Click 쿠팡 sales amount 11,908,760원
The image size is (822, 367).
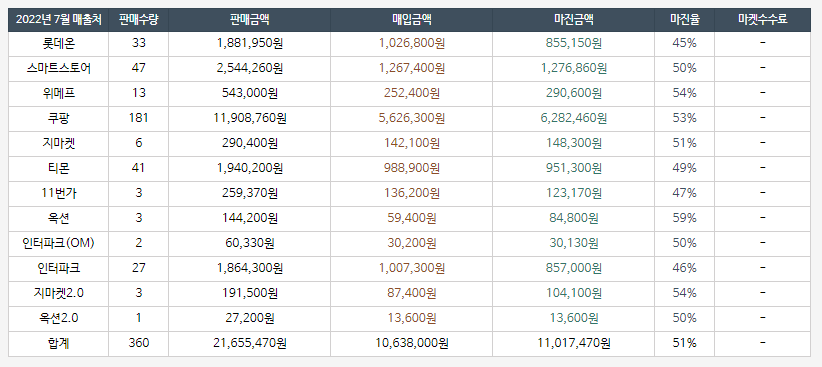click(x=250, y=118)
